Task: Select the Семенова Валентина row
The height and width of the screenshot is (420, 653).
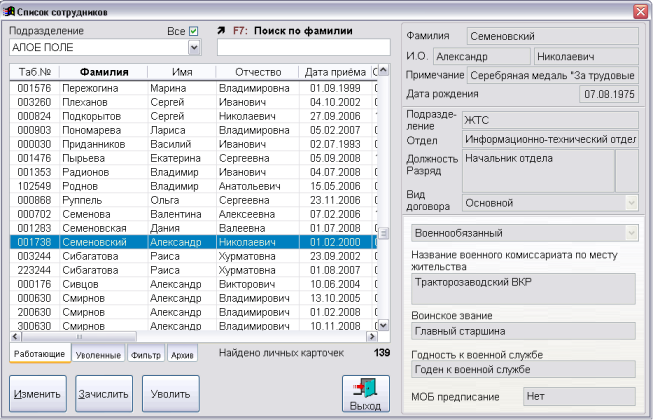Action: 194,214
